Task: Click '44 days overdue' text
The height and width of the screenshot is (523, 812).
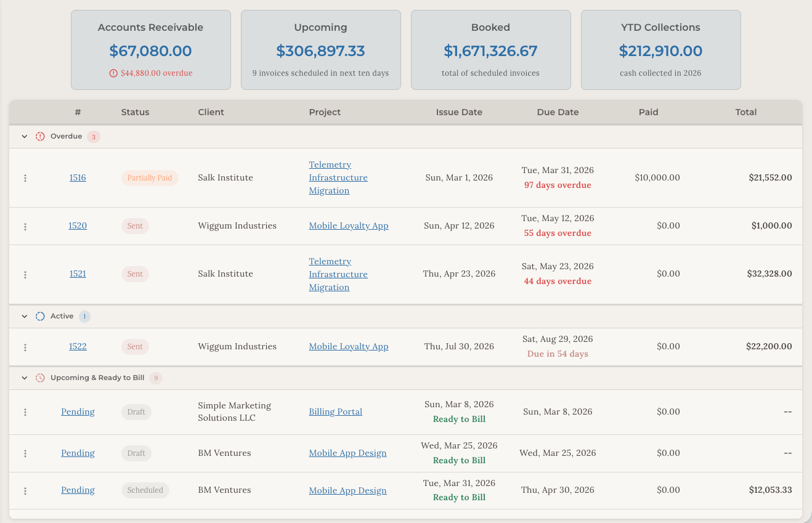Action: point(558,281)
